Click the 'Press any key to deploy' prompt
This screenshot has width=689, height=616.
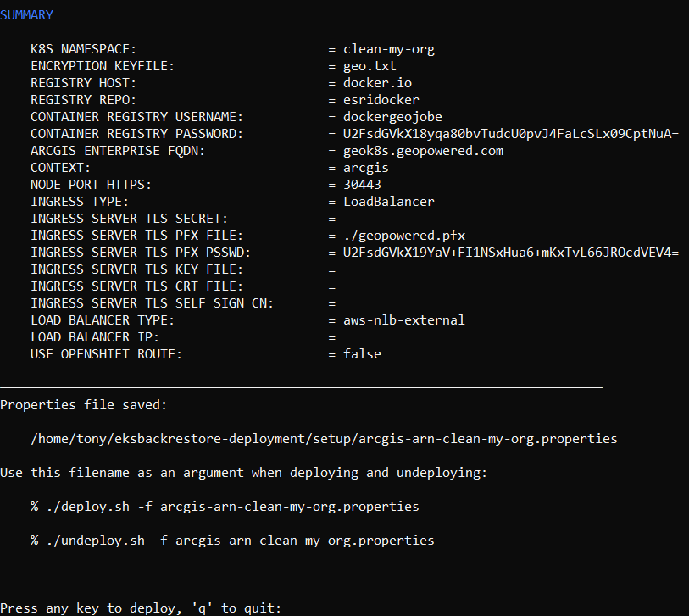tap(141, 608)
